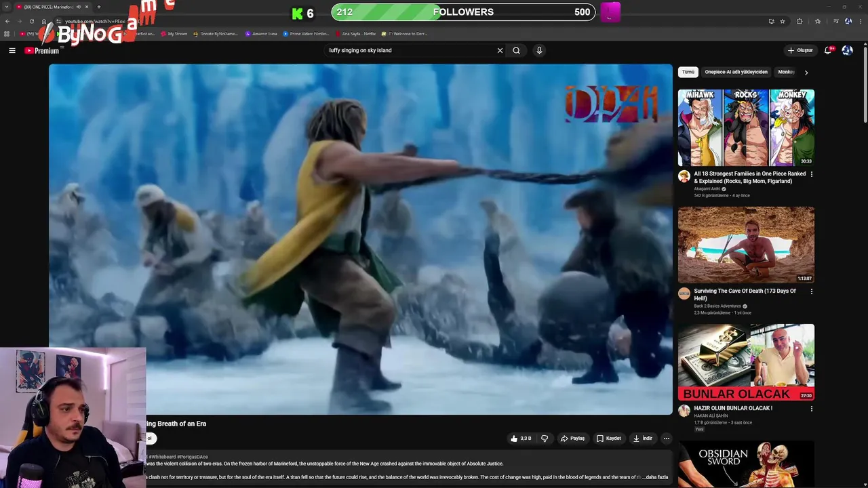Viewport: 868px width, 488px height.
Task: Close the ONE PIECE browser tab
Action: (86, 7)
